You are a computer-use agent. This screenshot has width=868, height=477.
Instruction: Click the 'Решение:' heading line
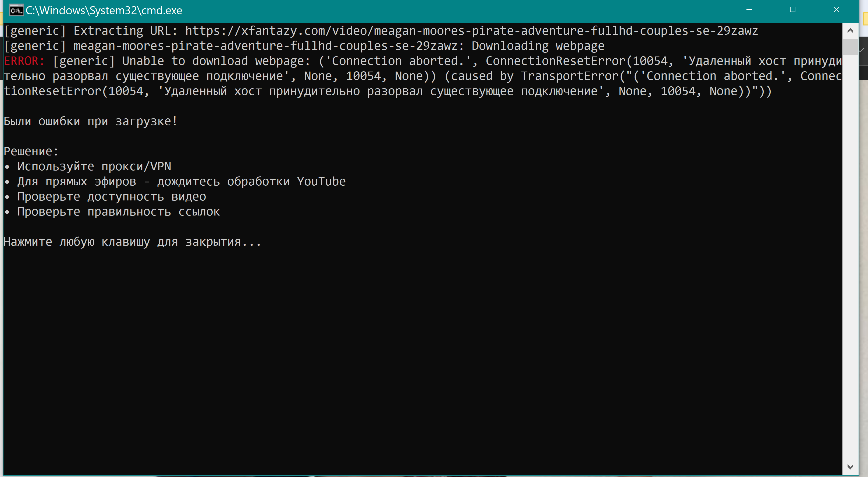pyautogui.click(x=31, y=151)
